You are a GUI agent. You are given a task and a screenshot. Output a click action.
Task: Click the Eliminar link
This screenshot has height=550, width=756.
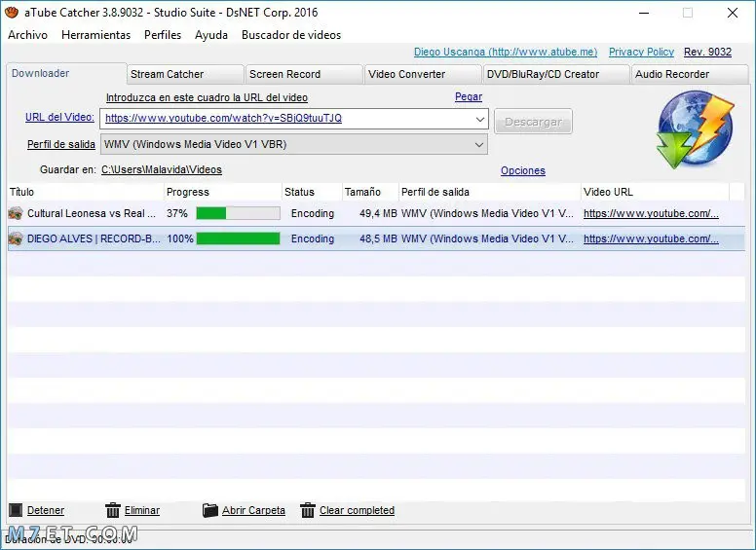[142, 510]
